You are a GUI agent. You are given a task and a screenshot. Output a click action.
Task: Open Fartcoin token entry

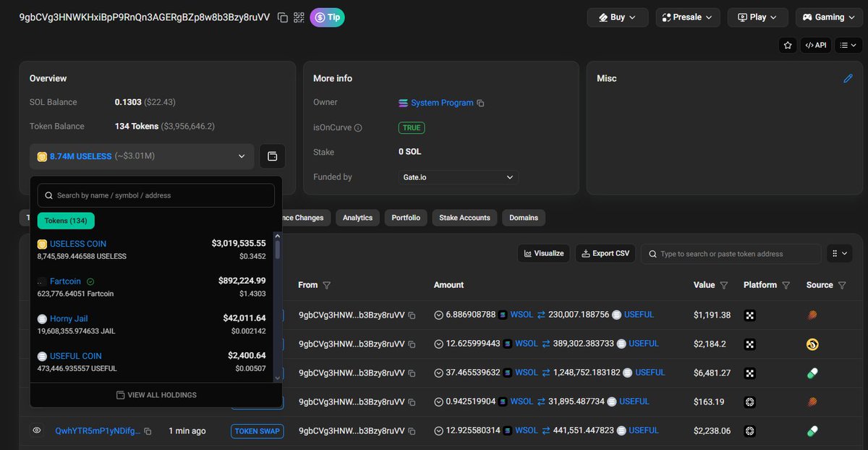tap(65, 281)
